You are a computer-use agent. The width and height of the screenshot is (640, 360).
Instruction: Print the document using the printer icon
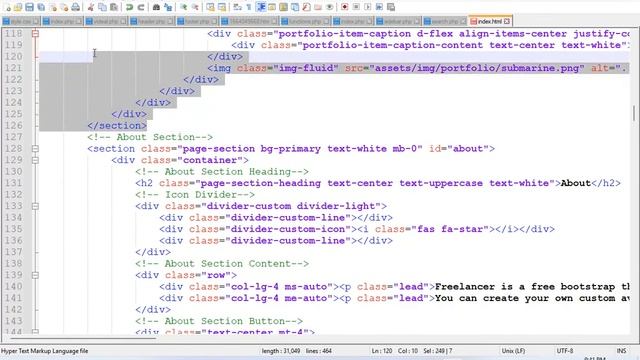(x=76, y=7)
